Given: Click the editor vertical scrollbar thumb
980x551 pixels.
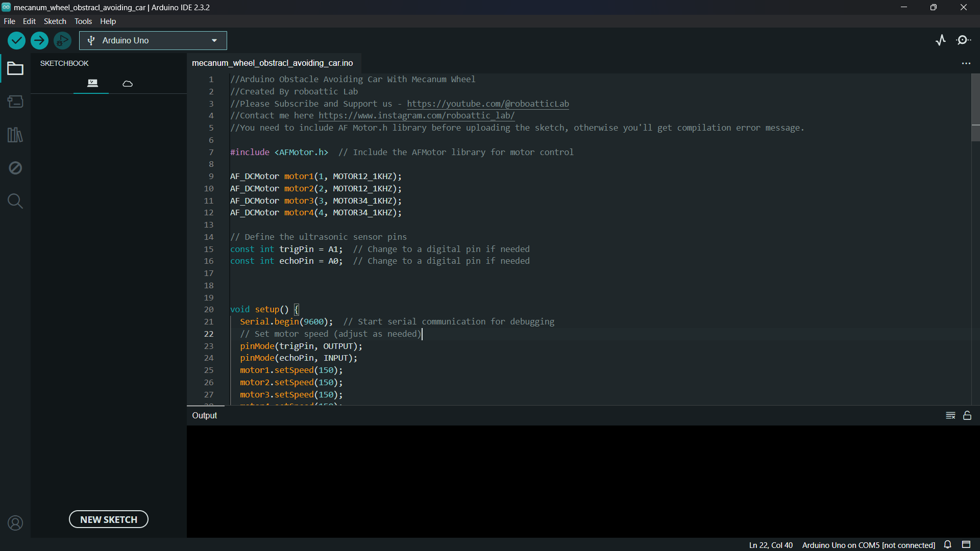Looking at the screenshot, I should click(x=975, y=107).
